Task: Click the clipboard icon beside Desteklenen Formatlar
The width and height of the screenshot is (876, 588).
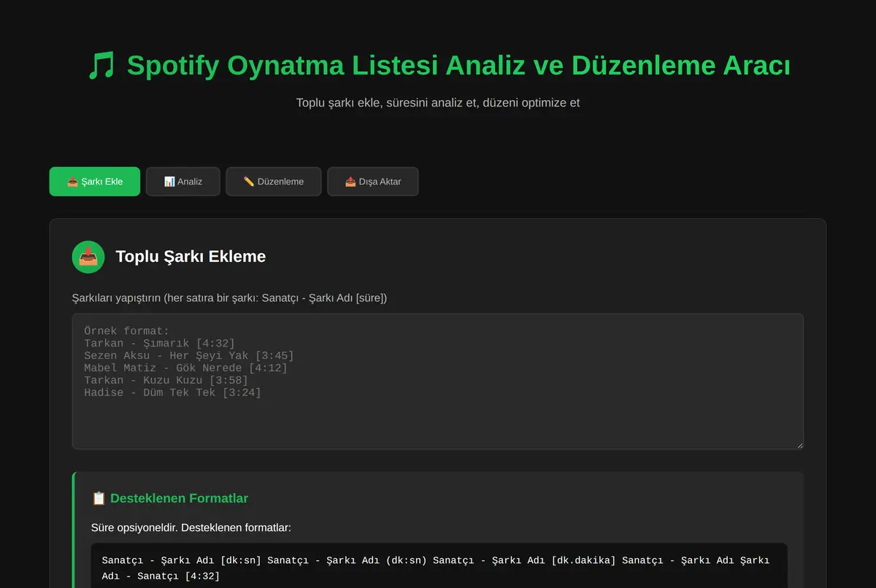Action: pyautogui.click(x=99, y=498)
